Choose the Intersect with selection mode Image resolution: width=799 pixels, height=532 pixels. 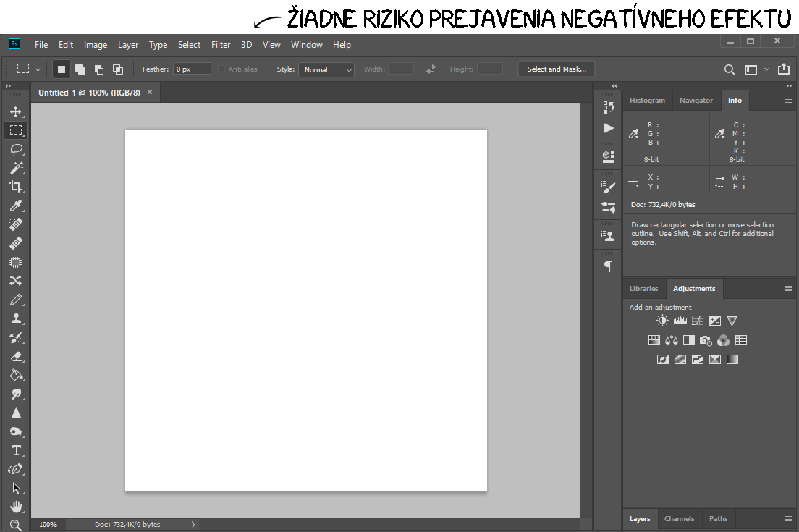(x=117, y=69)
